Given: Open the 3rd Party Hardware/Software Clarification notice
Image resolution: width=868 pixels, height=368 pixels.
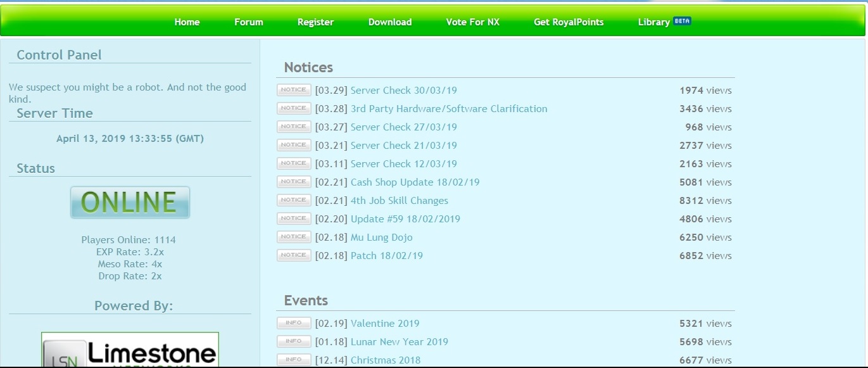Looking at the screenshot, I should coord(448,109).
